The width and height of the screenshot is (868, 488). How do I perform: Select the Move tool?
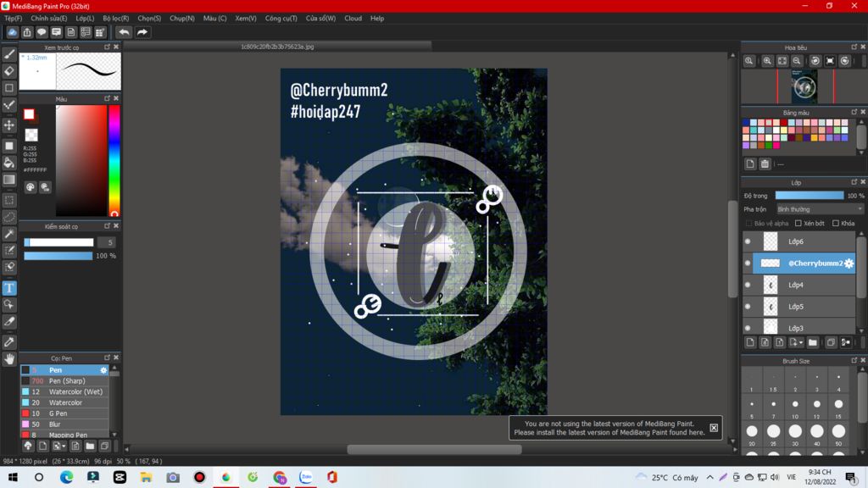pyautogui.click(x=9, y=125)
